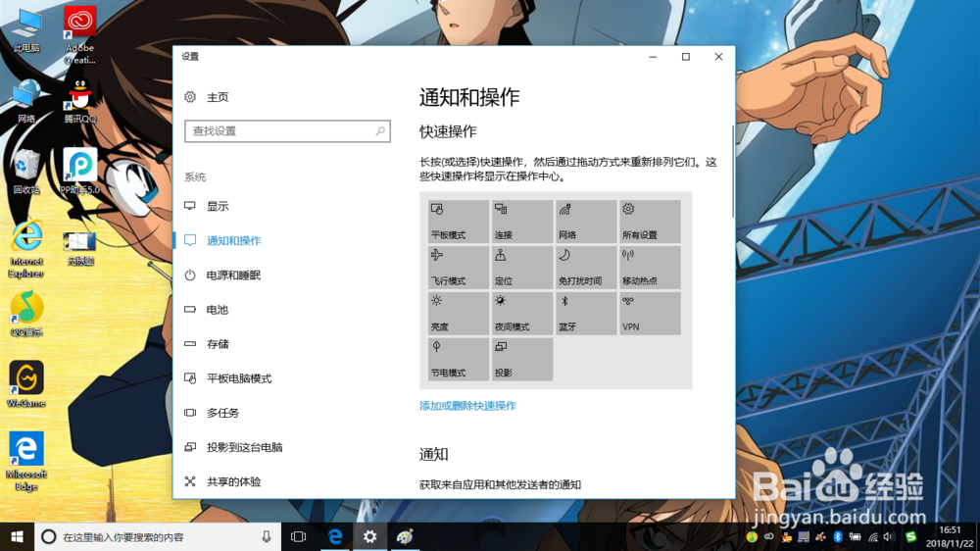Minimize the Settings window
980x551 pixels.
click(x=653, y=57)
